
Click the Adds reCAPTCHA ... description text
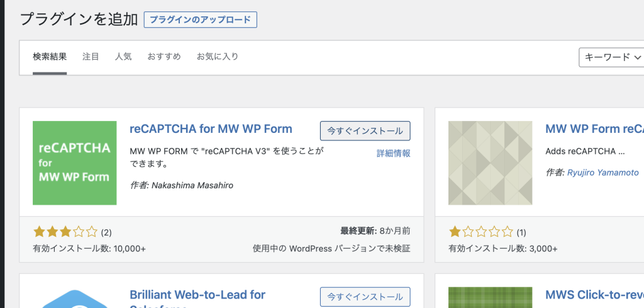click(585, 151)
